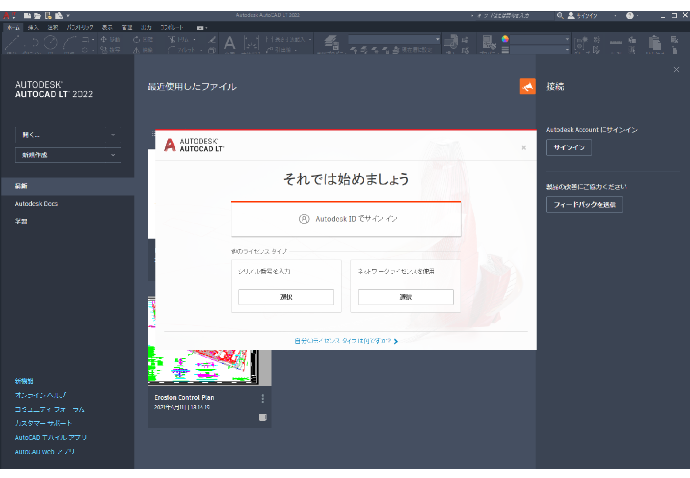Switch to the 出力 (Output) ribbon tab
Viewport: 690px width, 478px height.
(146, 27)
